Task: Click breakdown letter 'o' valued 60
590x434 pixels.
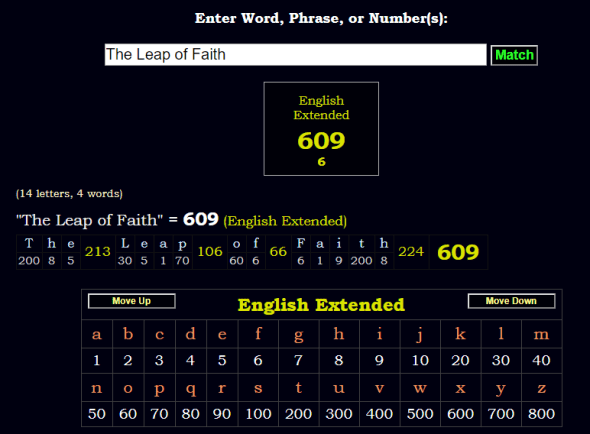Action: pyautogui.click(x=236, y=244)
